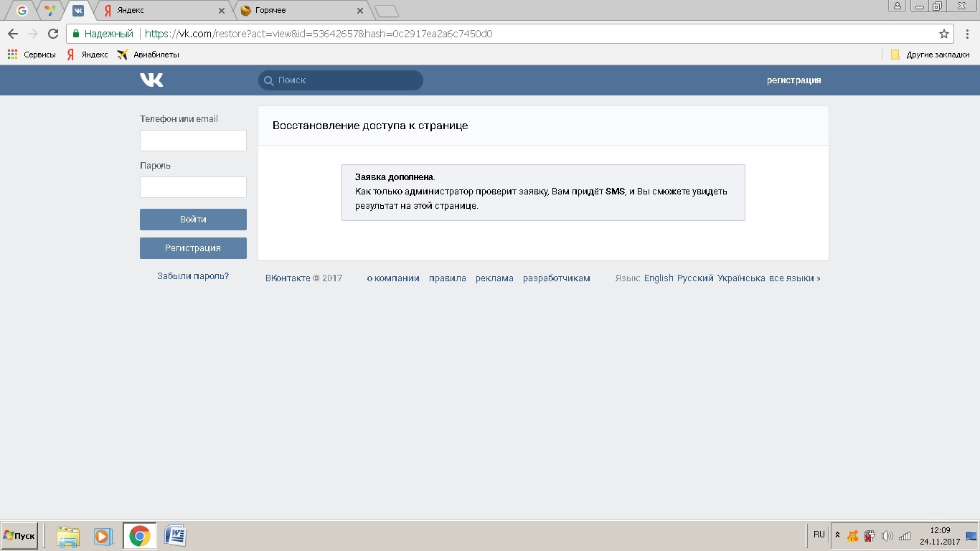Open the все языки » link

[795, 278]
